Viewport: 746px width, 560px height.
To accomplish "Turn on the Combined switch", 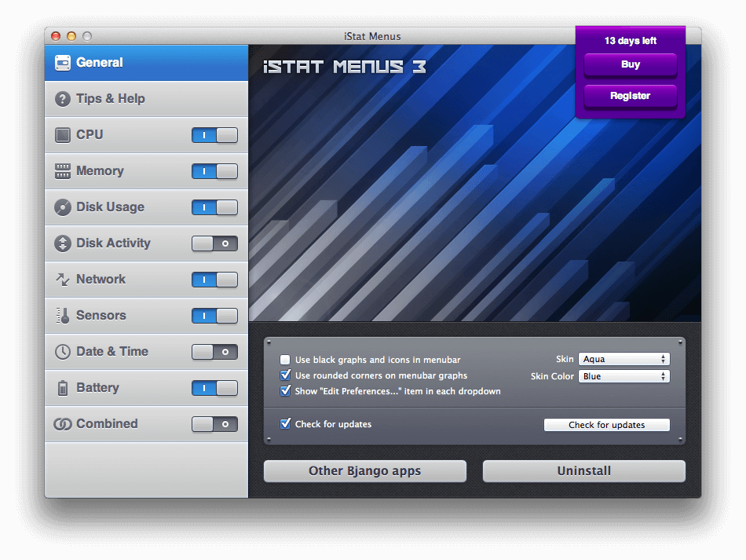I will [214, 424].
